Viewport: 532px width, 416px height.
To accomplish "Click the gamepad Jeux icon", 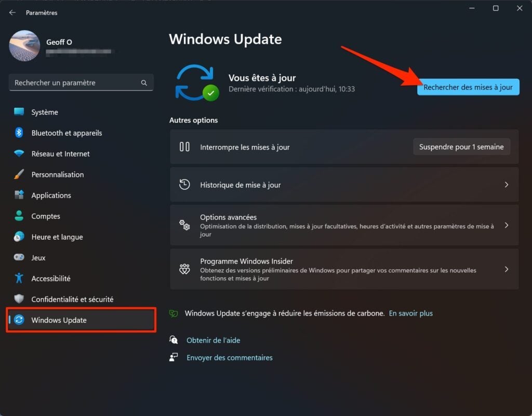I will pos(19,257).
